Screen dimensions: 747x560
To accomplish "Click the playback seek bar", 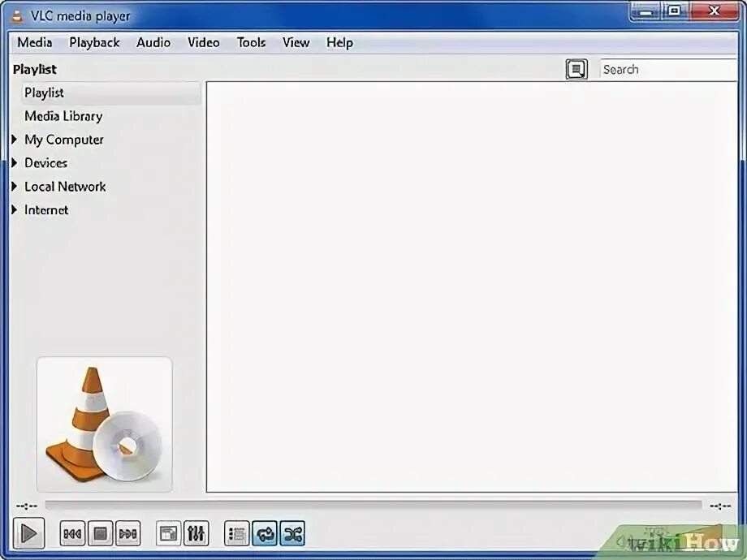I will [x=373, y=505].
